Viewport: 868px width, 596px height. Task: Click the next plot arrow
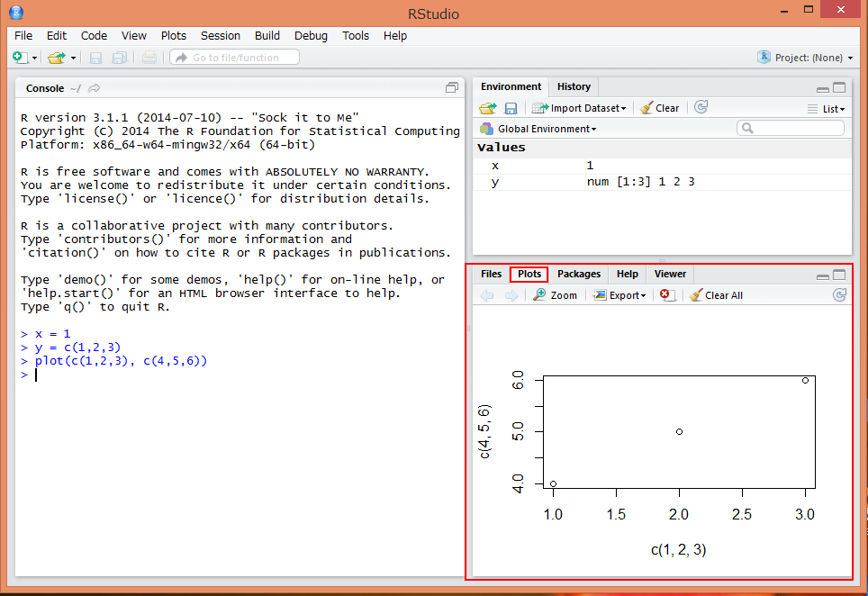point(511,295)
